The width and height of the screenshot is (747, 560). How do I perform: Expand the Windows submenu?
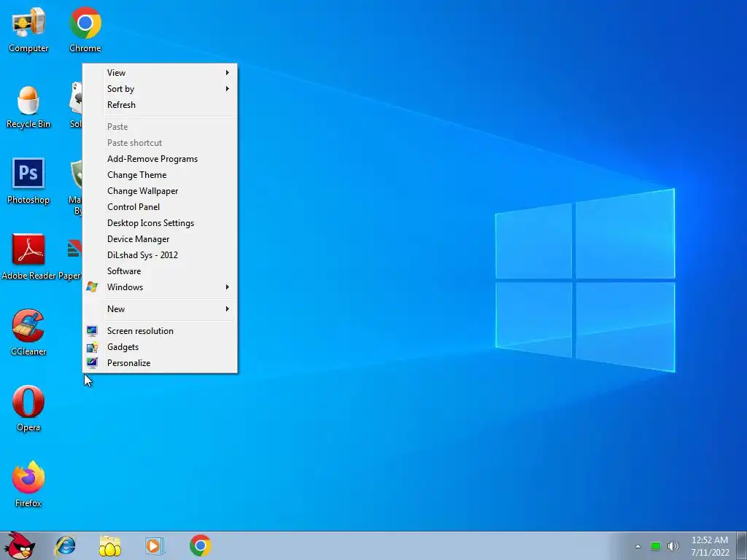pos(160,287)
